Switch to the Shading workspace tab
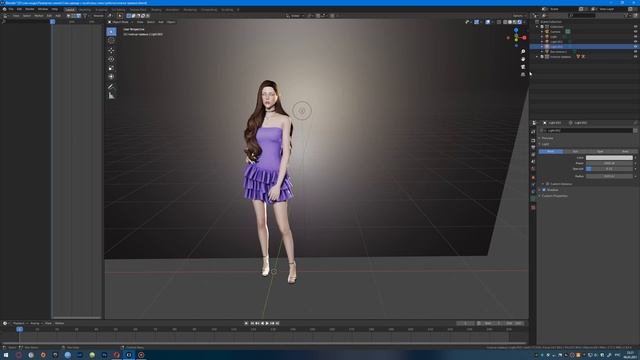 (x=156, y=9)
